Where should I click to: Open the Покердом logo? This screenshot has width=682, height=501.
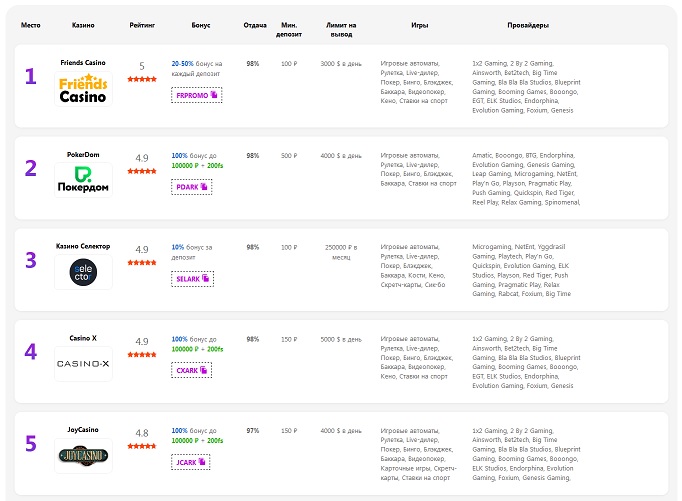tap(83, 180)
